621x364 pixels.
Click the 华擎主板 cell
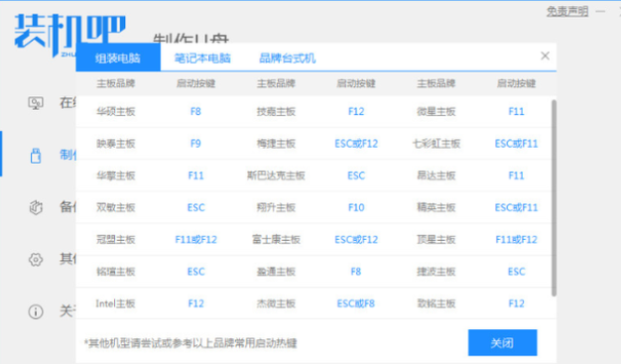pyautogui.click(x=116, y=176)
